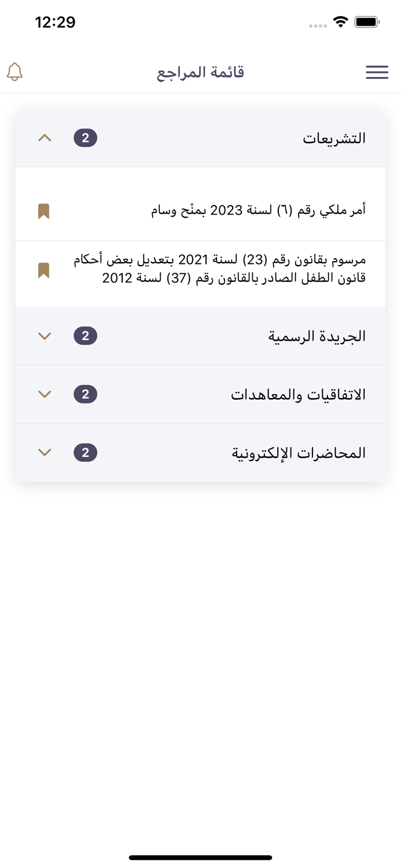This screenshot has width=401, height=868.
Task: Collapse the التشريعات section using its chevron
Action: pyautogui.click(x=45, y=138)
